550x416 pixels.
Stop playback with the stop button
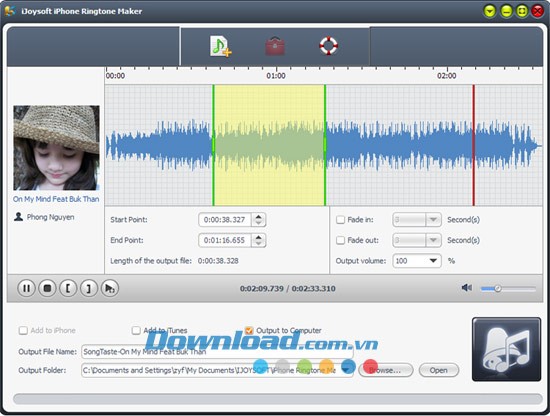[x=47, y=288]
